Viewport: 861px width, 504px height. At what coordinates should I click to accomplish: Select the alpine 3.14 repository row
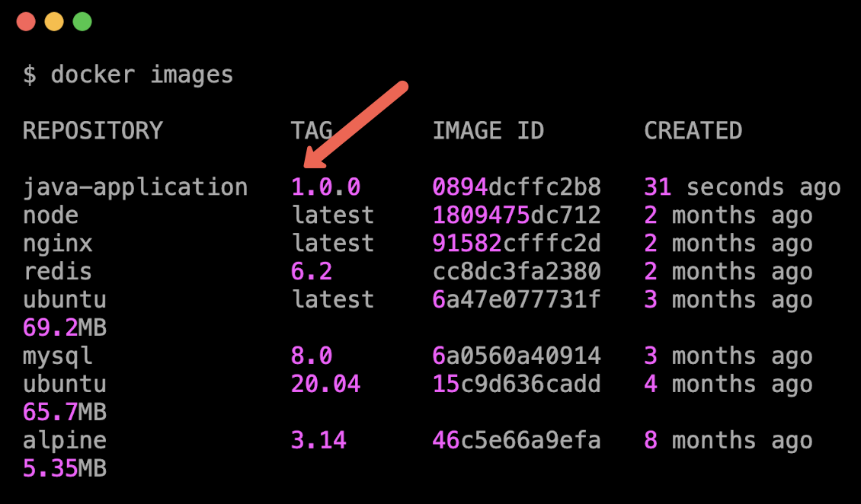(63, 440)
